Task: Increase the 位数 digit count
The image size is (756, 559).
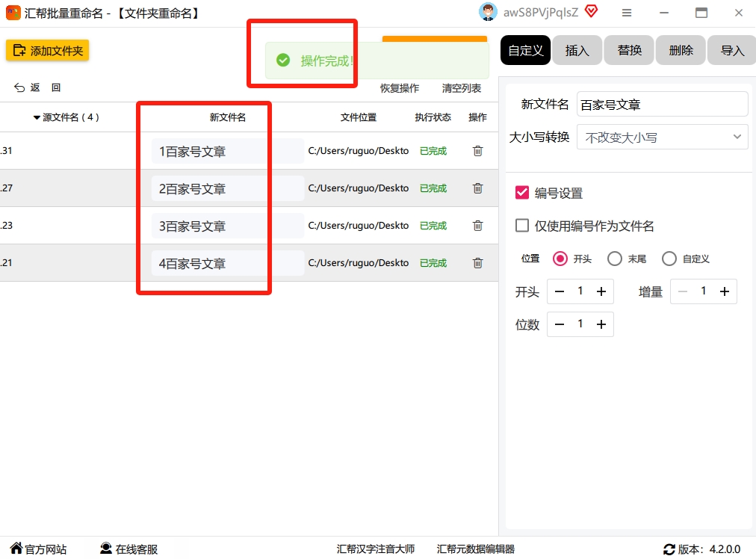Action: pyautogui.click(x=601, y=324)
